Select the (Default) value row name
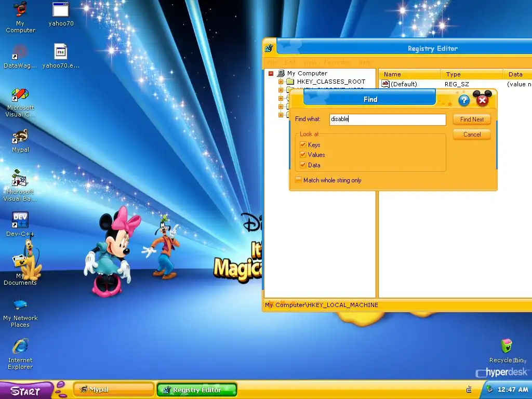Viewport: 532px width, 399px height. [x=404, y=84]
